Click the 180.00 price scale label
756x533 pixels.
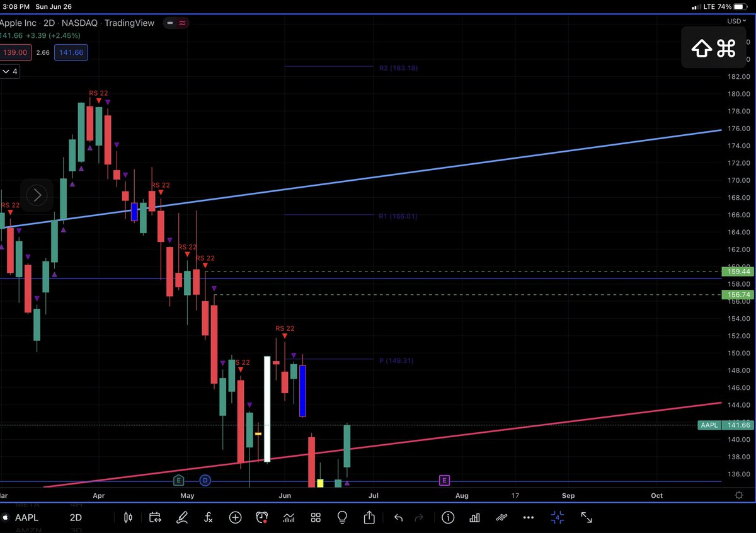pos(737,94)
